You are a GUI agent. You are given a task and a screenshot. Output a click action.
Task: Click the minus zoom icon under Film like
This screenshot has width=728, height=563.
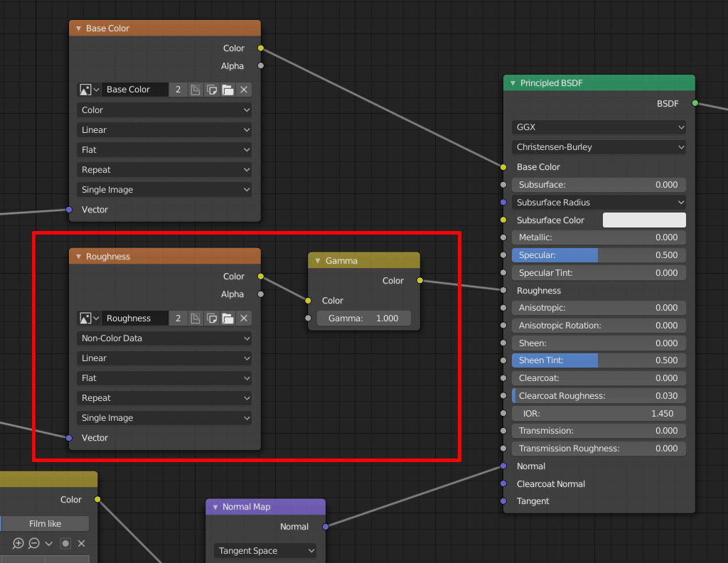[x=34, y=544]
